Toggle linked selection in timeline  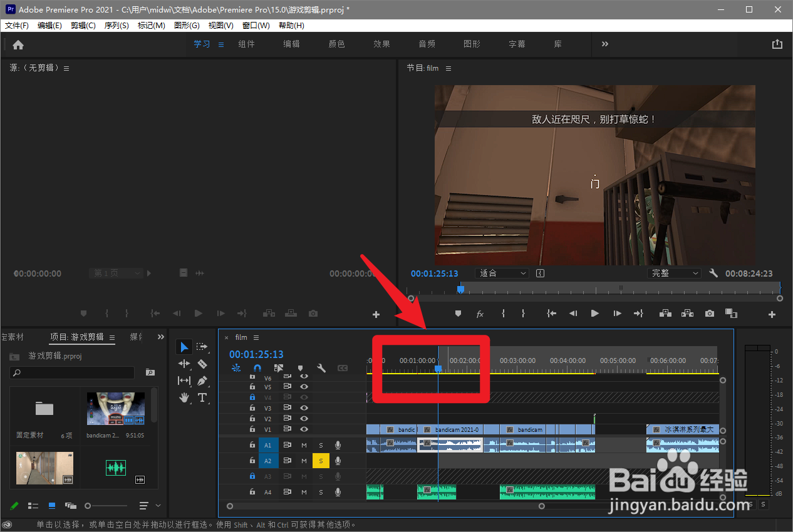pyautogui.click(x=279, y=369)
